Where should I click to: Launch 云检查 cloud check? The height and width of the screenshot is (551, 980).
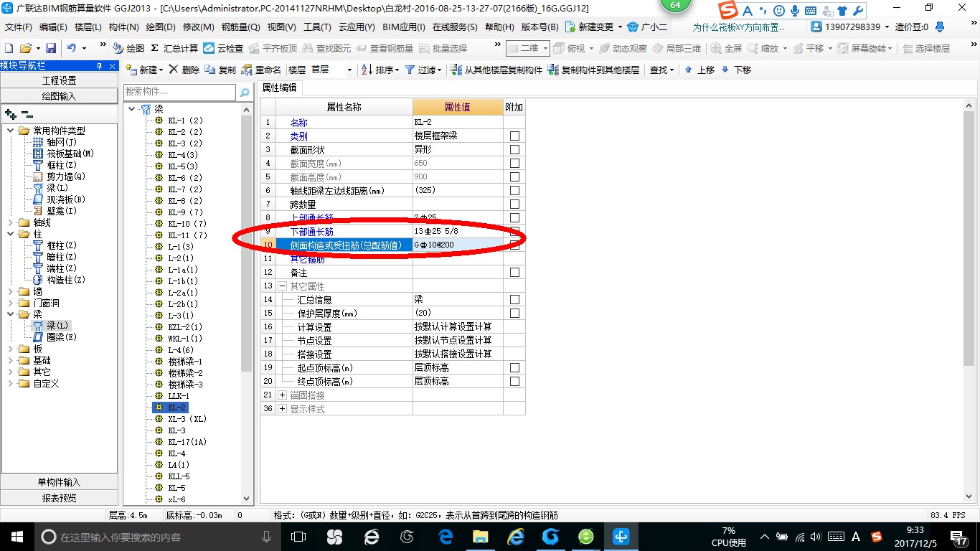223,48
